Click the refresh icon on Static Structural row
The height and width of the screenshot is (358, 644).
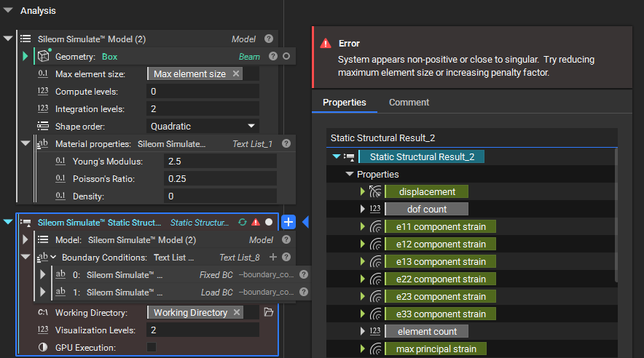(243, 222)
